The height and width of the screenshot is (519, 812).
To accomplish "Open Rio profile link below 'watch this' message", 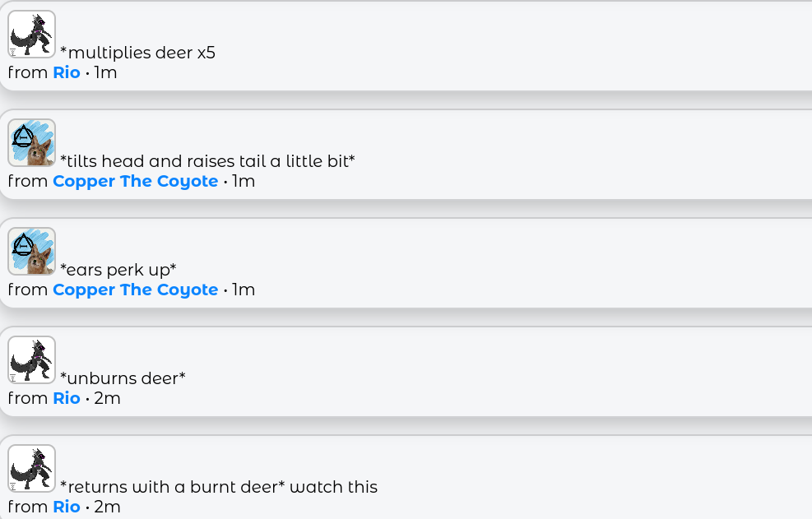I will [67, 507].
